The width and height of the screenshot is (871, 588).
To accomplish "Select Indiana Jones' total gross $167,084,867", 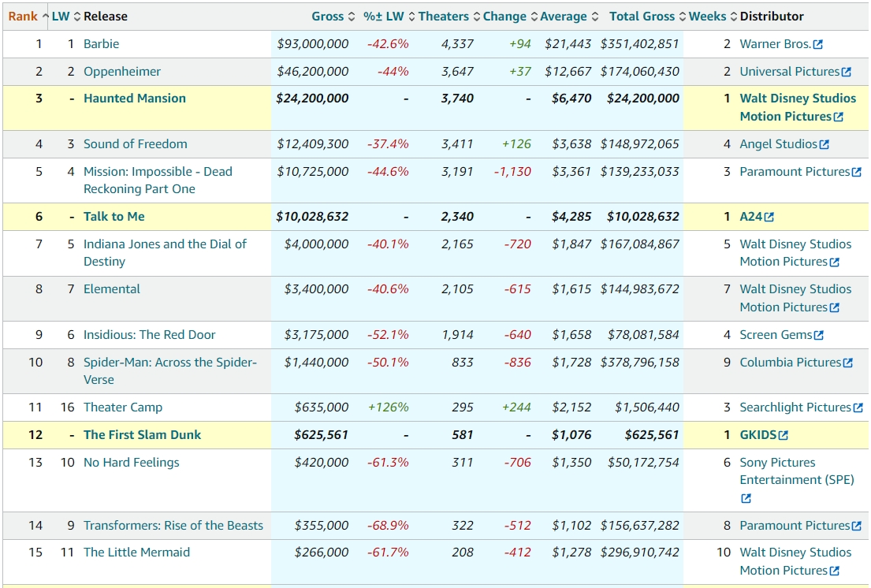I will 639,244.
